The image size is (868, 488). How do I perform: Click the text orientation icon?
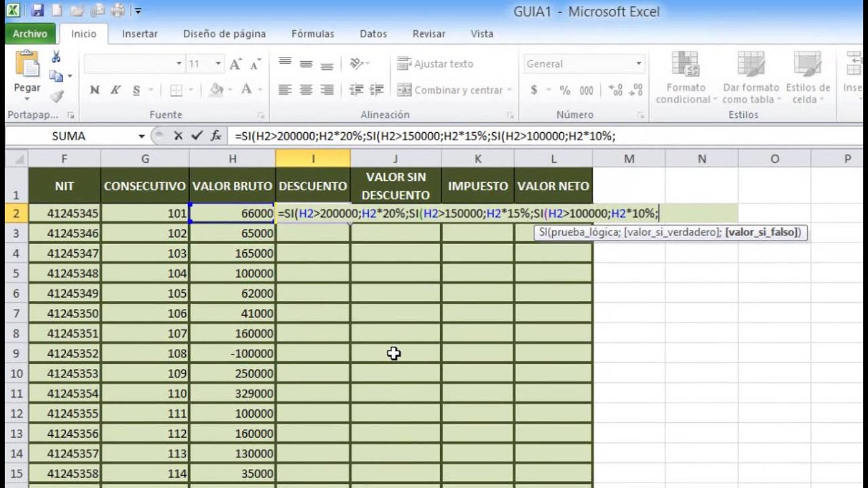tap(357, 64)
